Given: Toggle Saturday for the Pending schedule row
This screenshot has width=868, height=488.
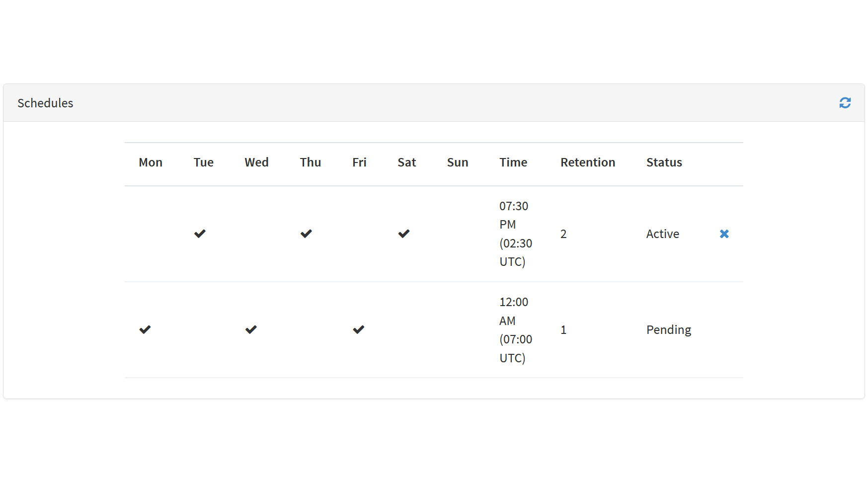Looking at the screenshot, I should coord(406,329).
